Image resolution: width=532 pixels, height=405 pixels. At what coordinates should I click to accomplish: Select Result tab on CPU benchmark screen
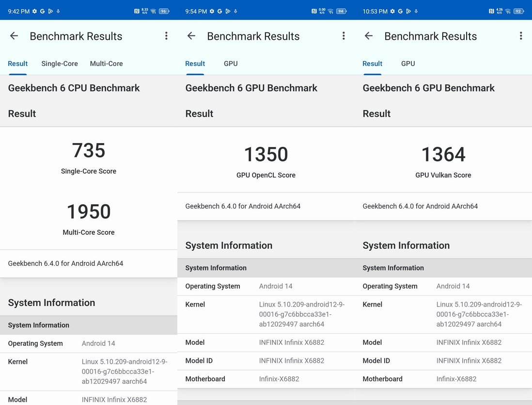(x=17, y=64)
